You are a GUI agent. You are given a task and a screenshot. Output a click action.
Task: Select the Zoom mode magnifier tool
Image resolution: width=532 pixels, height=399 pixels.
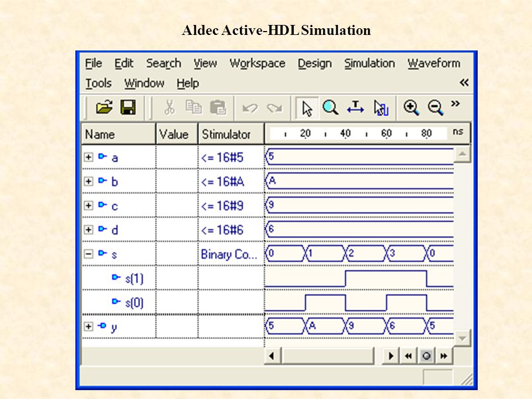(x=330, y=108)
